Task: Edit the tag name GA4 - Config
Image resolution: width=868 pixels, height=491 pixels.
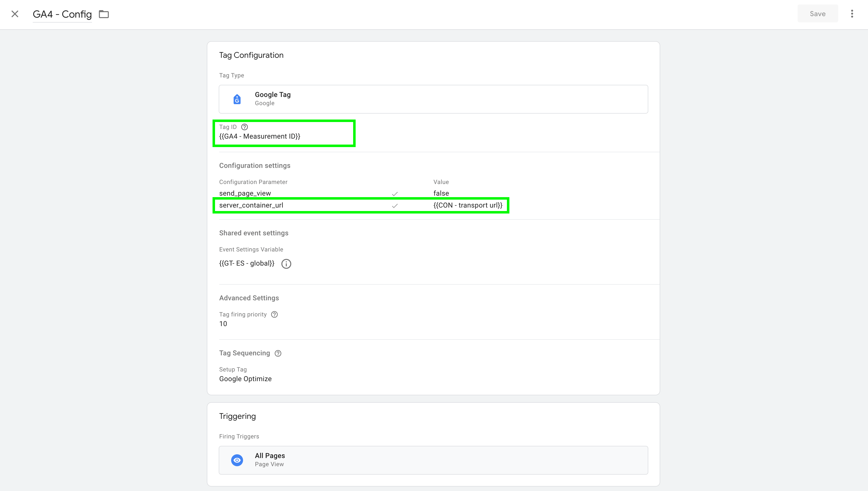Action: (62, 14)
